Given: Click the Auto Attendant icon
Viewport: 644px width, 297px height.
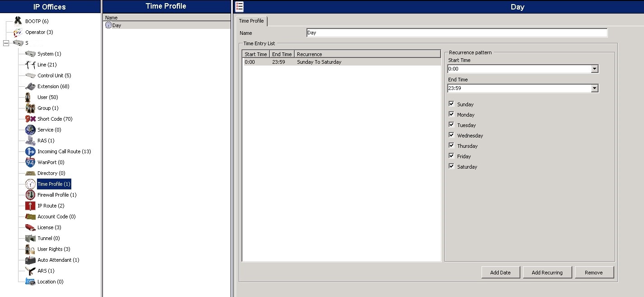Looking at the screenshot, I should click(x=30, y=260).
